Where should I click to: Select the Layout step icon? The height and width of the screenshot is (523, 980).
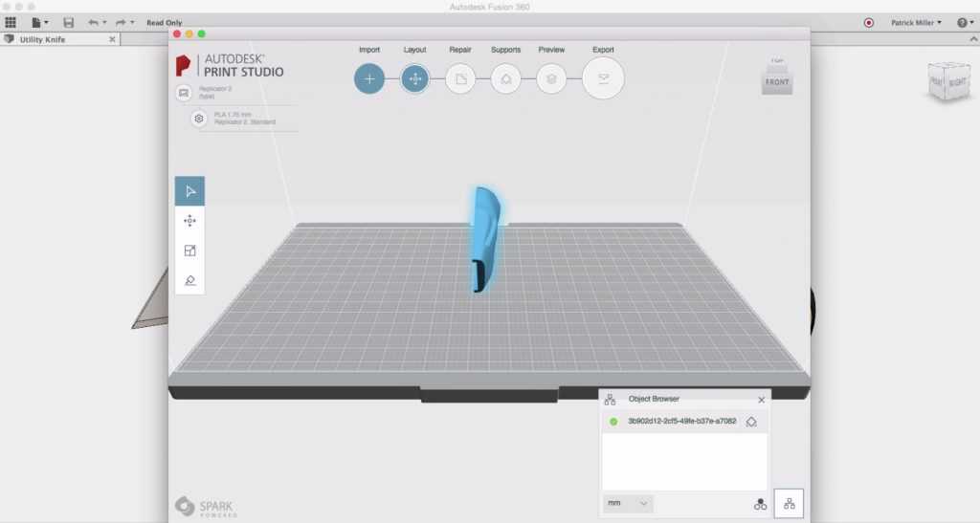click(x=414, y=78)
